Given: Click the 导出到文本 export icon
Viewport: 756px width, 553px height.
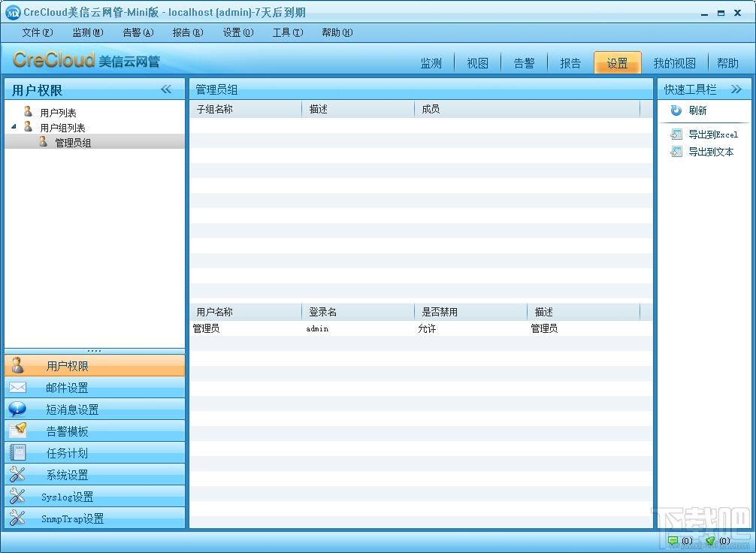Looking at the screenshot, I should coord(676,152).
